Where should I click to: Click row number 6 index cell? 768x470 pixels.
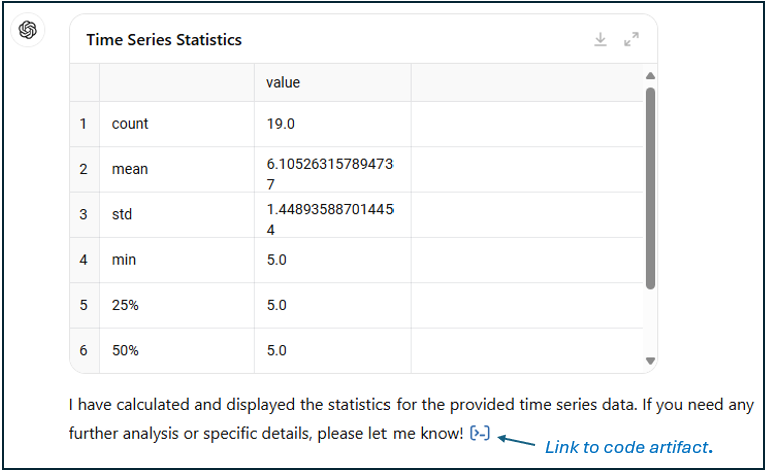coord(84,350)
